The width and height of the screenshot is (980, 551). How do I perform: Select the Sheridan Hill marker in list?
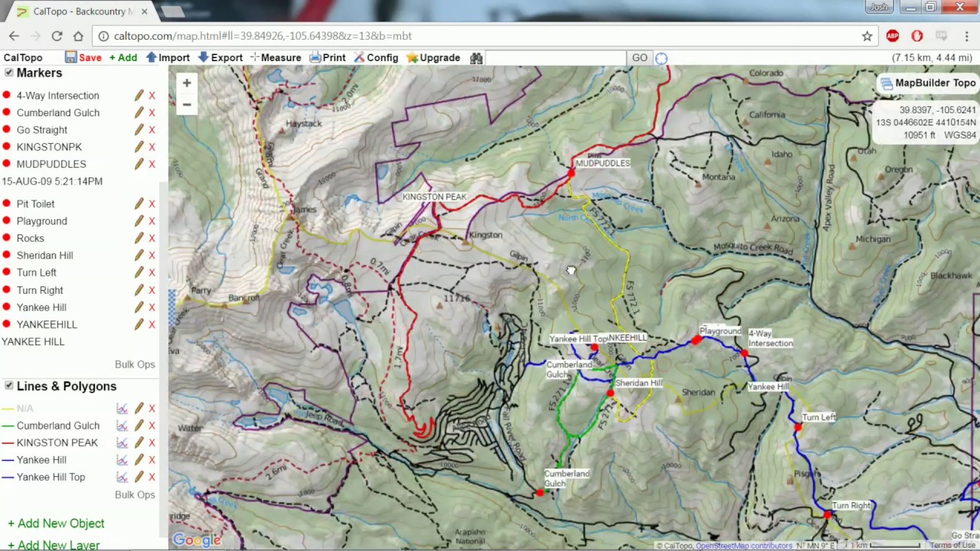click(x=44, y=256)
